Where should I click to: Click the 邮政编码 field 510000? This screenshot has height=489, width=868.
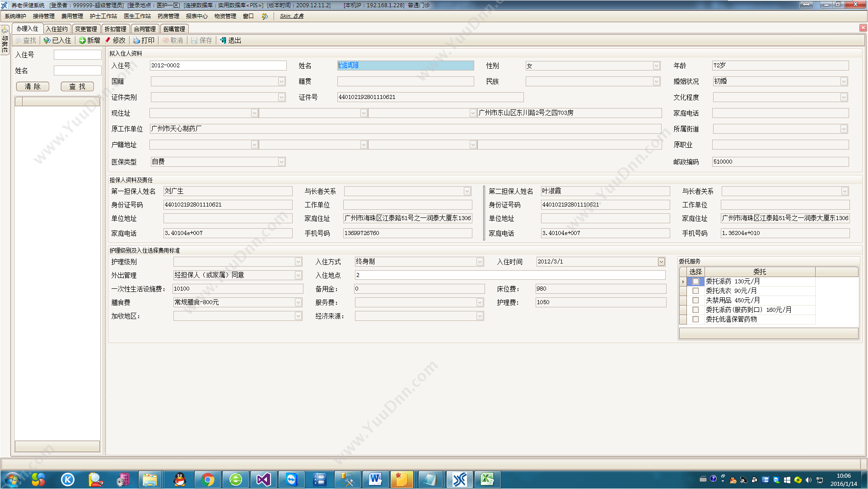(780, 162)
